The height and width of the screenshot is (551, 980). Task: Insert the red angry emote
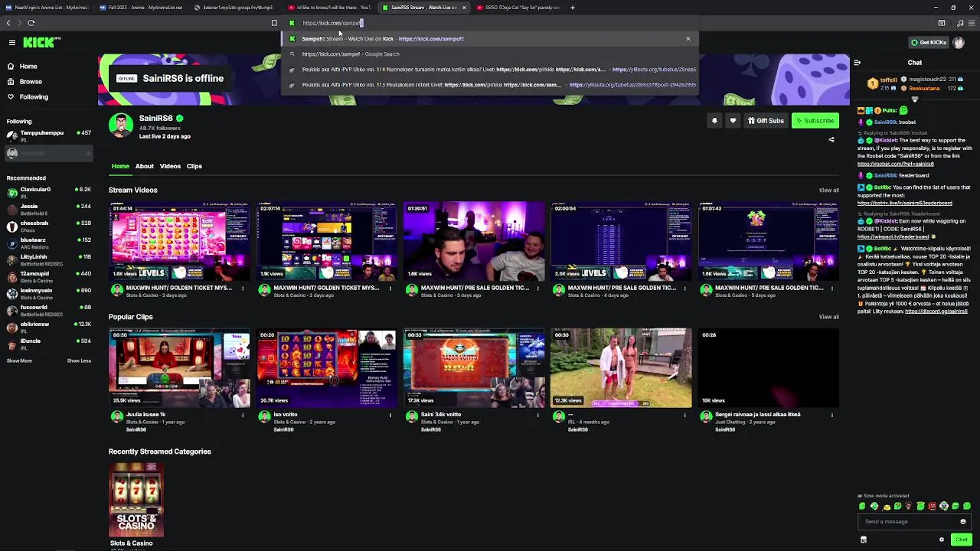pyautogui.click(x=932, y=506)
